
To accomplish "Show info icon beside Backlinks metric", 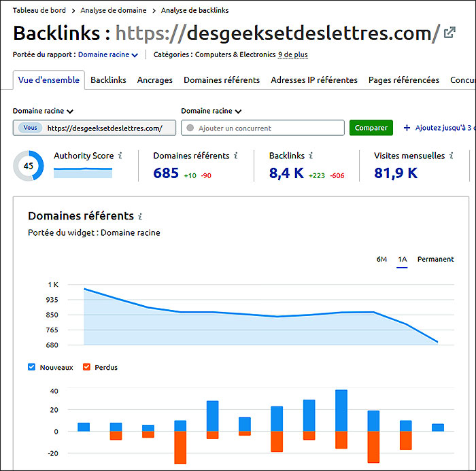I will pos(311,156).
